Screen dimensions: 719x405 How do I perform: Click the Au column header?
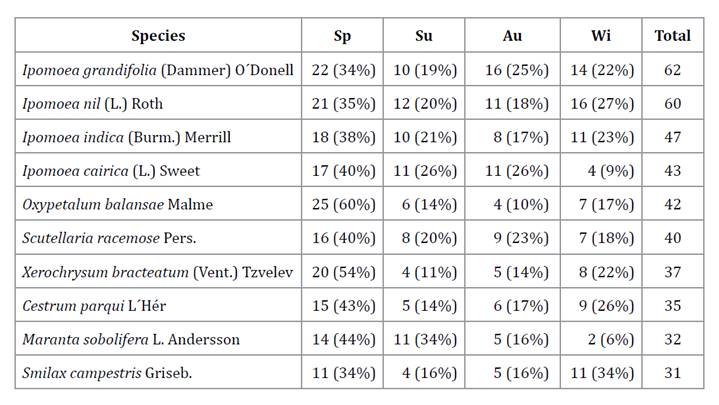512,36
